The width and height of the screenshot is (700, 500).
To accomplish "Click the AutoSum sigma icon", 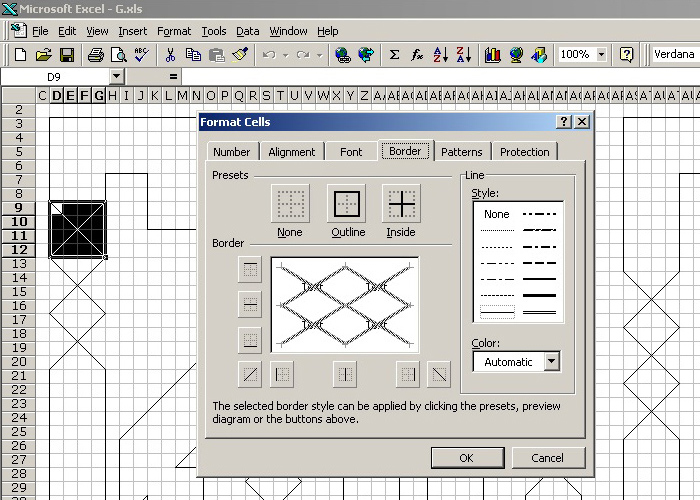I will pos(394,55).
